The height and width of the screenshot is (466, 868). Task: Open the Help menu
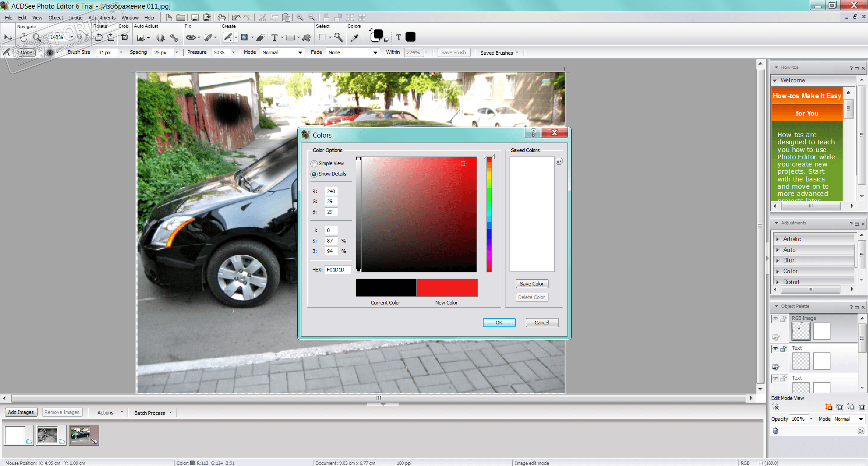(x=149, y=18)
